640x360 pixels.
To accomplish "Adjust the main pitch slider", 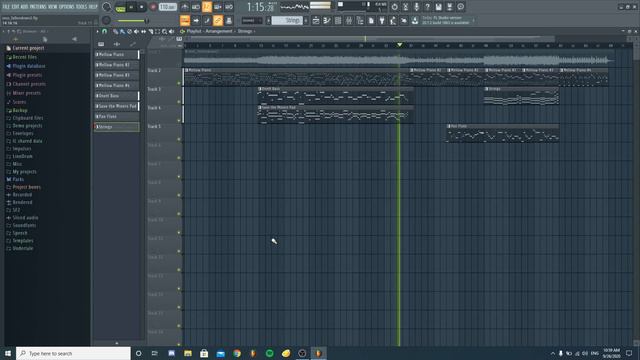I will [x=132, y=20].
